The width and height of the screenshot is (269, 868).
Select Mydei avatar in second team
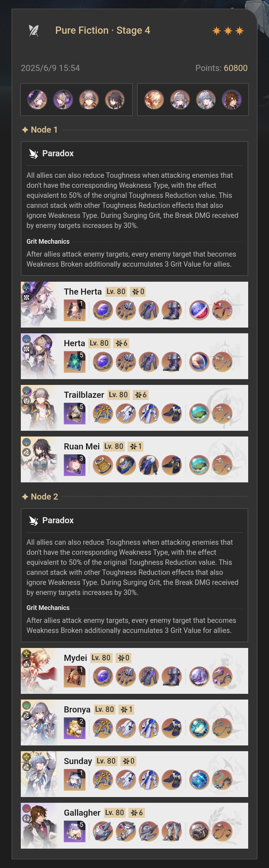(x=154, y=100)
